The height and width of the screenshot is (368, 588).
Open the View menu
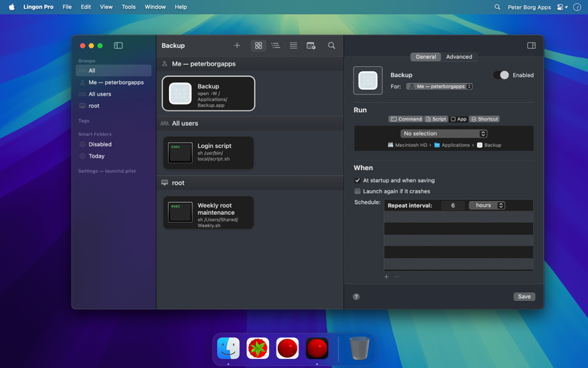click(106, 7)
